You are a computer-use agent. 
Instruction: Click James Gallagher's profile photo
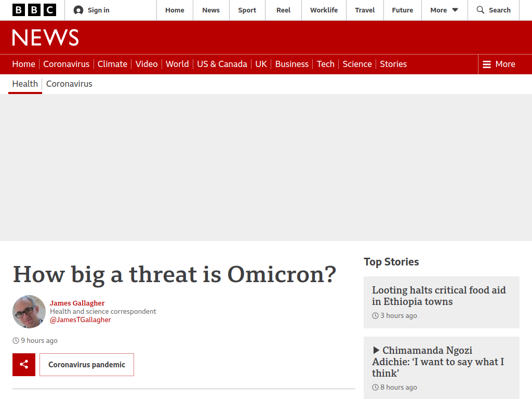pyautogui.click(x=29, y=312)
